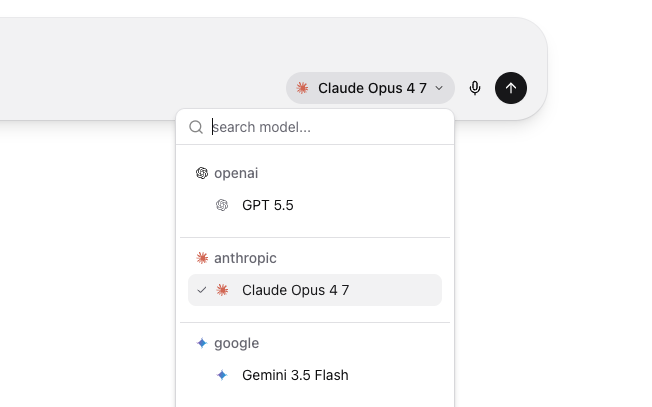Click the anthropic provider group label

tap(245, 258)
